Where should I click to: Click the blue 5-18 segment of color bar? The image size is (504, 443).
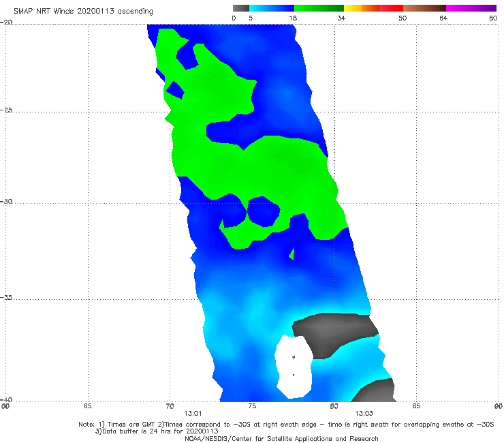pyautogui.click(x=272, y=8)
